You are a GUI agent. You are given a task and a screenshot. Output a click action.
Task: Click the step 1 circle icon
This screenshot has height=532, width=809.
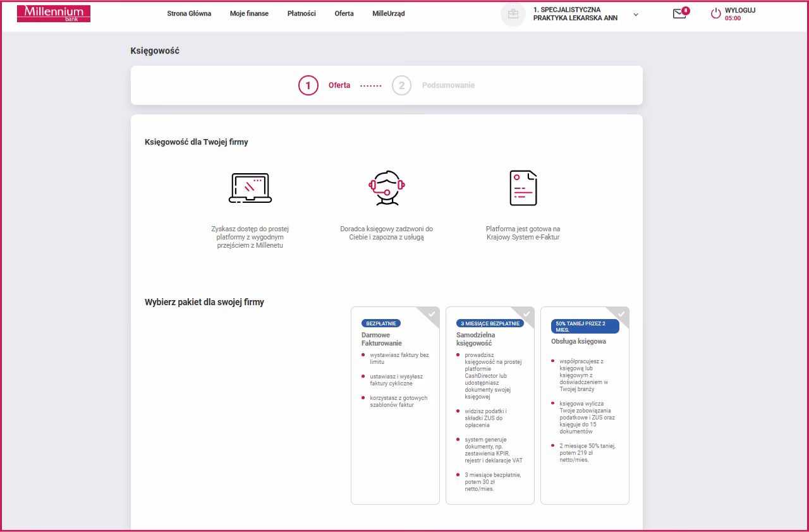pos(308,85)
